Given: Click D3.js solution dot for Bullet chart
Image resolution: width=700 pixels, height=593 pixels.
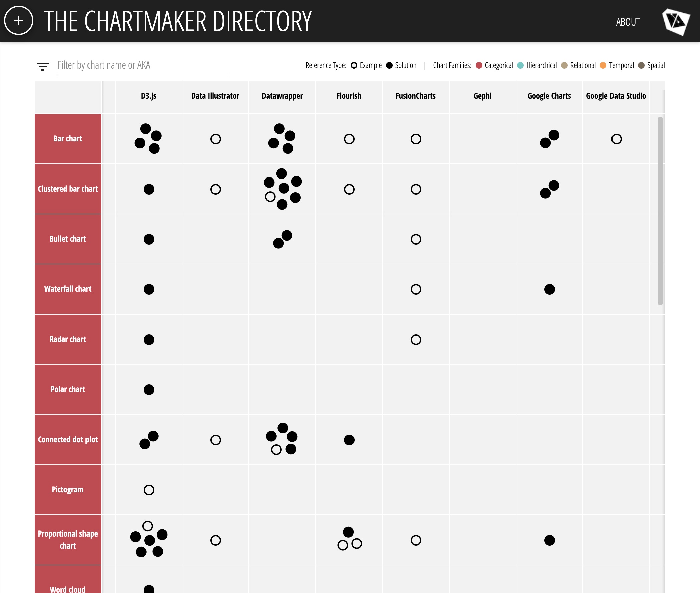Looking at the screenshot, I should pos(149,239).
